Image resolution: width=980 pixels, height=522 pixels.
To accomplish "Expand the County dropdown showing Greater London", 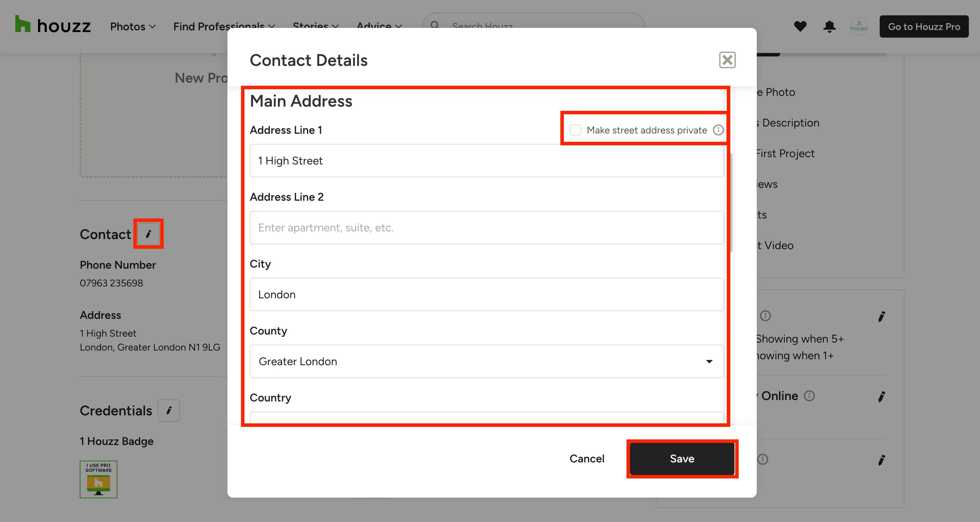I will [487, 361].
